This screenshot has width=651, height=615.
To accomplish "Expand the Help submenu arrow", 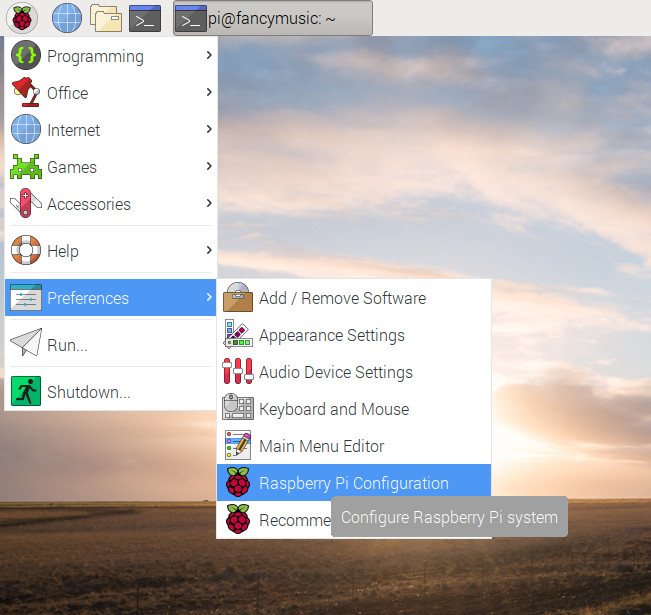I will 209,250.
